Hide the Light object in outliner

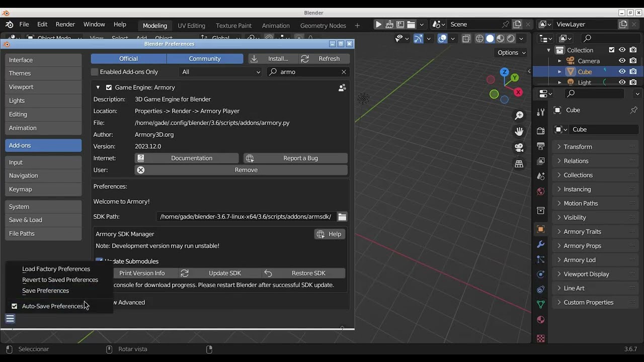(622, 82)
